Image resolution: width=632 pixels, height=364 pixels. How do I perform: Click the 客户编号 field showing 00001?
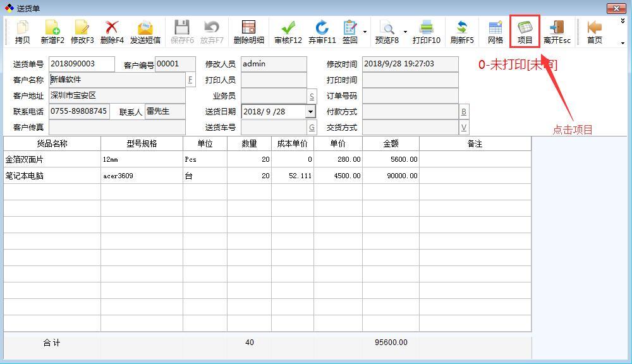pyautogui.click(x=175, y=64)
